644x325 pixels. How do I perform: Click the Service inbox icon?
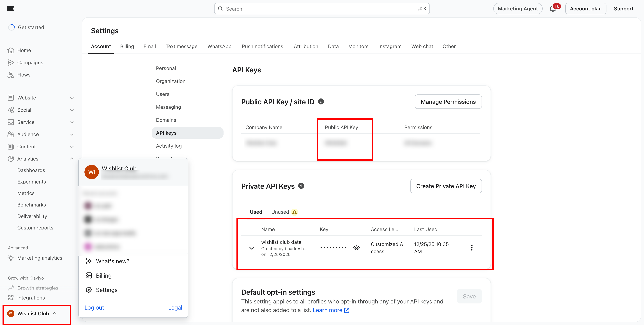tap(11, 122)
